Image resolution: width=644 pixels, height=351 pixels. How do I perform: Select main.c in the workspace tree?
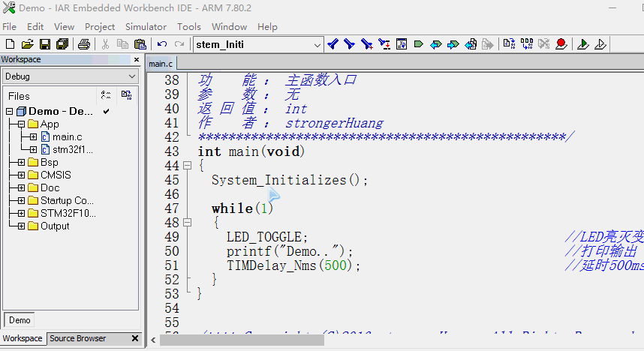tap(67, 136)
